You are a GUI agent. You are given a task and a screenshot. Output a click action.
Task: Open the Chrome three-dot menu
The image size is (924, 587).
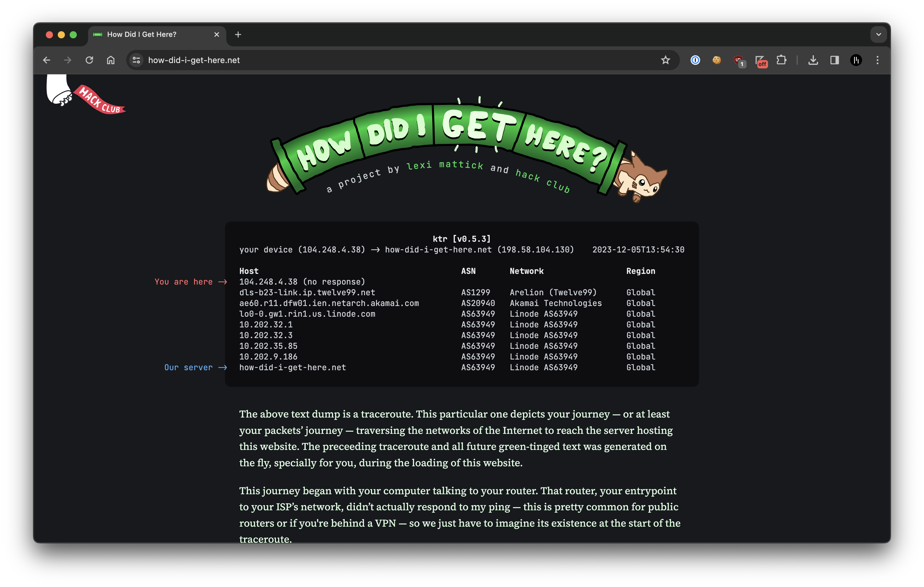click(877, 60)
